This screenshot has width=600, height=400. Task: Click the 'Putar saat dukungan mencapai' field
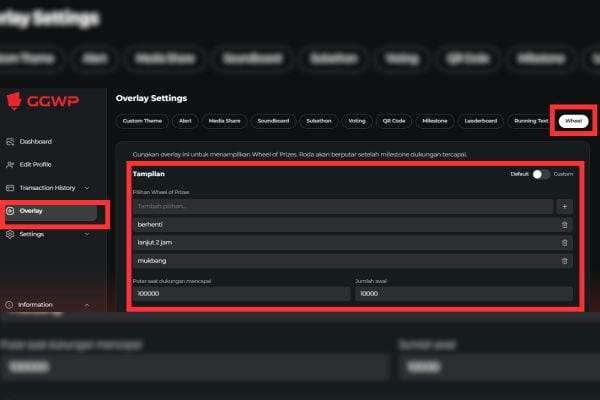pos(241,294)
